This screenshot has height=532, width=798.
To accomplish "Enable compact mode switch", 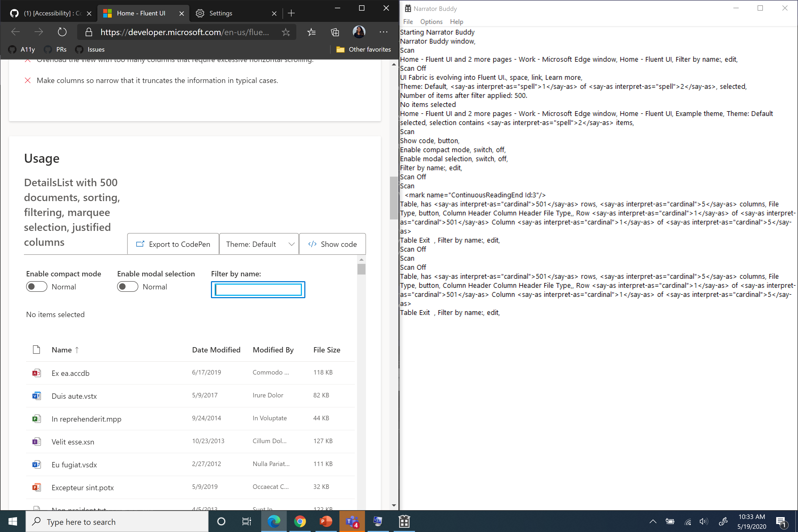I will tap(36, 286).
